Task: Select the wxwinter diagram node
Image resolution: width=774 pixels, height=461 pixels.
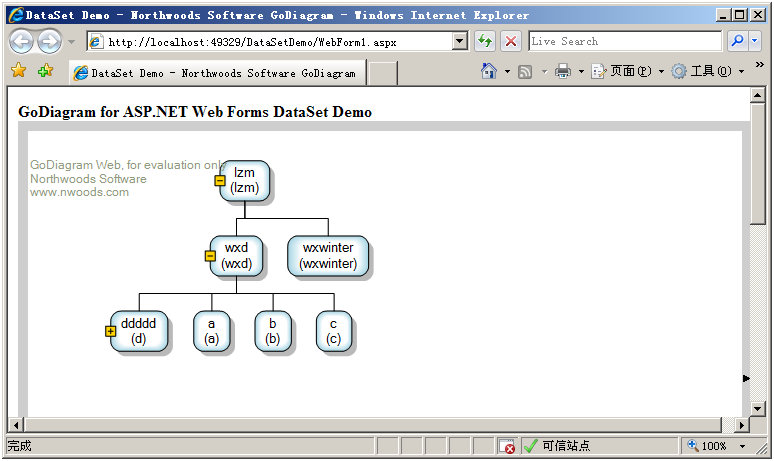Action: [x=328, y=256]
